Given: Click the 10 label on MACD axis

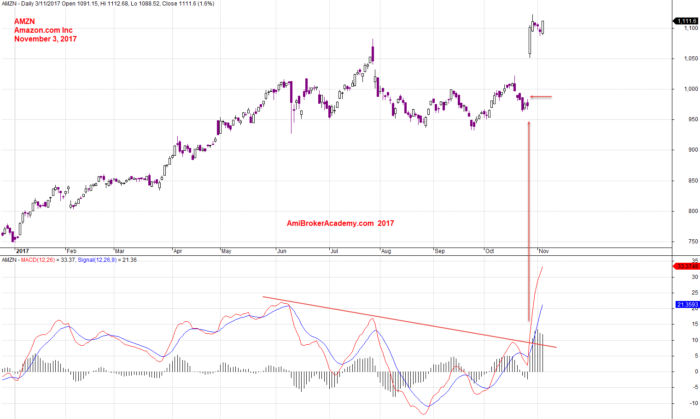Looking at the screenshot, I should [x=695, y=340].
